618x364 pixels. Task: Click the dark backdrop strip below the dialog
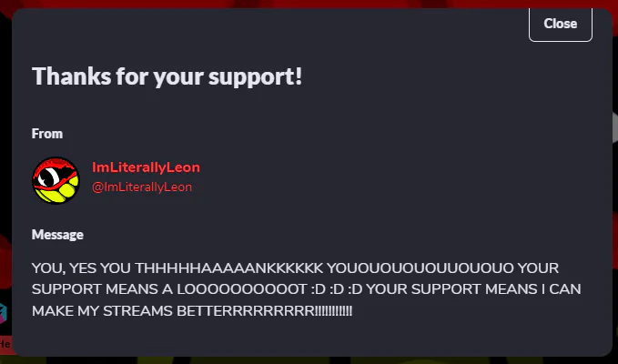point(309,360)
